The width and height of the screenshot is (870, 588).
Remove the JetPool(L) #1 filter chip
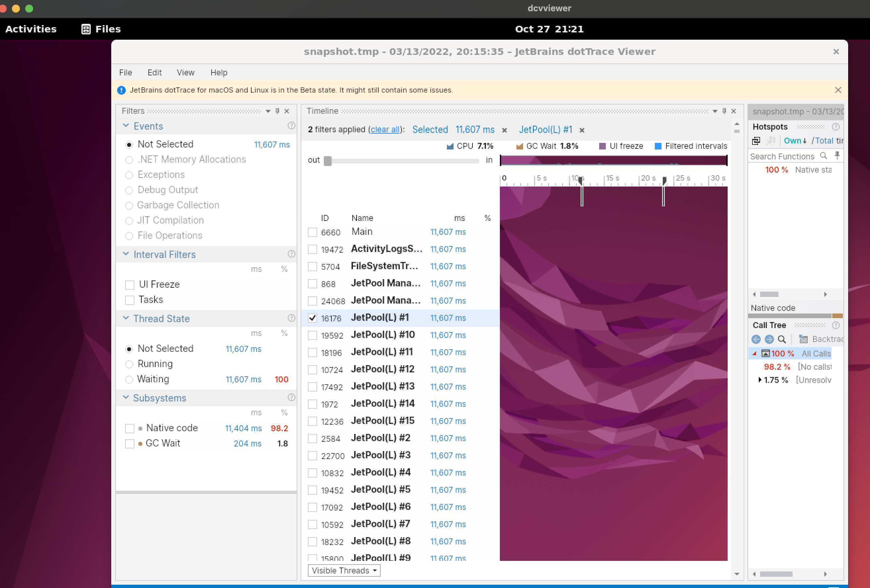click(582, 130)
